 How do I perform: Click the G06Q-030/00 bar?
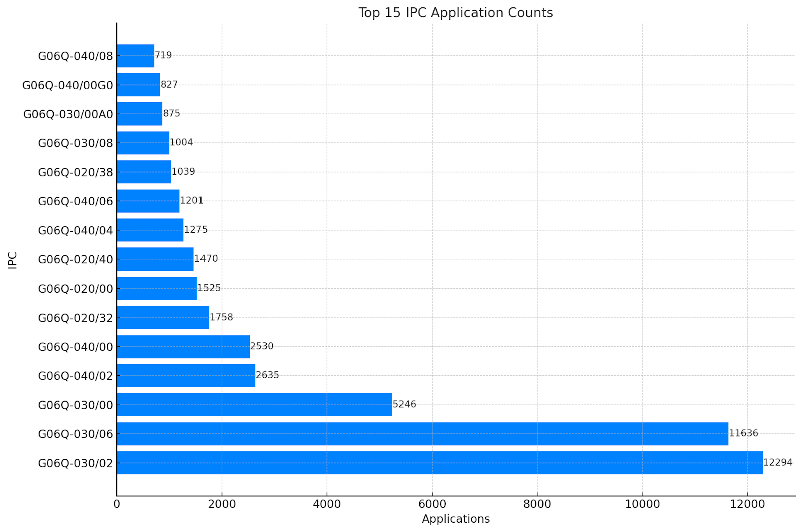[x=255, y=405]
